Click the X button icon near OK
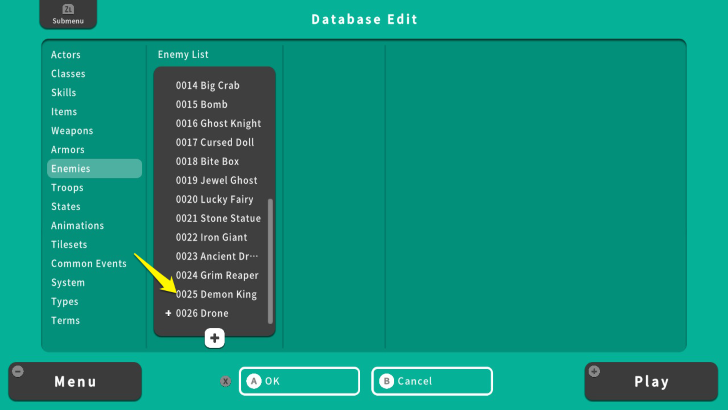Image resolution: width=728 pixels, height=410 pixels. (226, 381)
